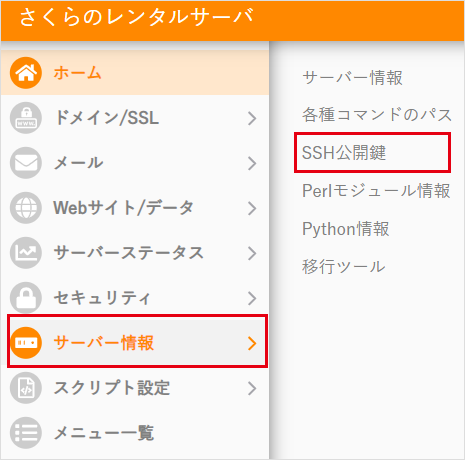Expand the スクリプト設定 chevron arrow
The image size is (465, 460).
click(252, 388)
